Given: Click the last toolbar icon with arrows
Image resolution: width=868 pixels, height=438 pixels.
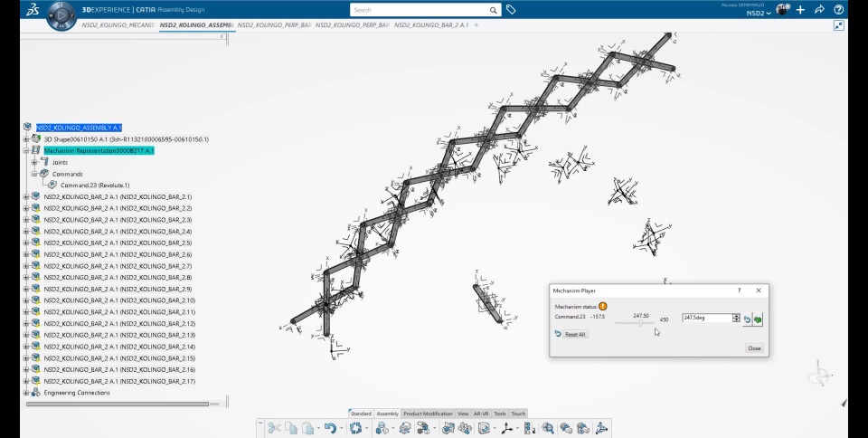Looking at the screenshot, I should 602,428.
